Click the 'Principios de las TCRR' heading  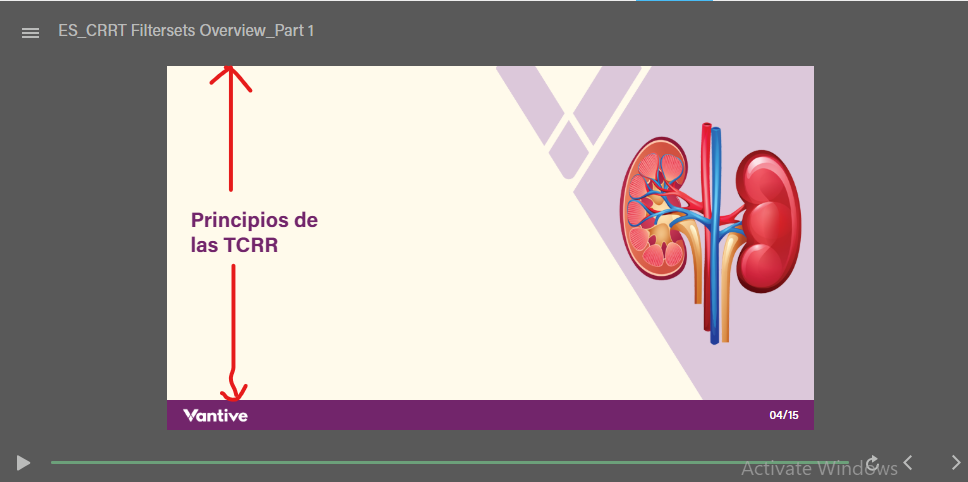[x=254, y=233]
